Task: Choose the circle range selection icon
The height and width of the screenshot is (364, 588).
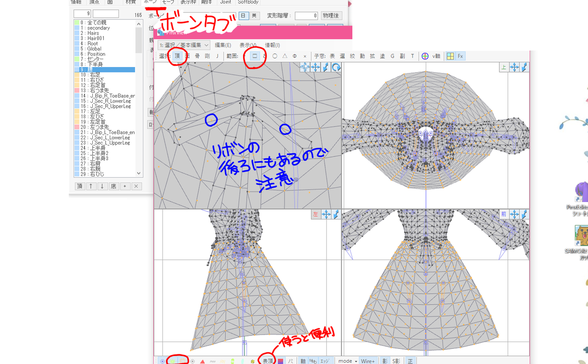Action: 275,56
